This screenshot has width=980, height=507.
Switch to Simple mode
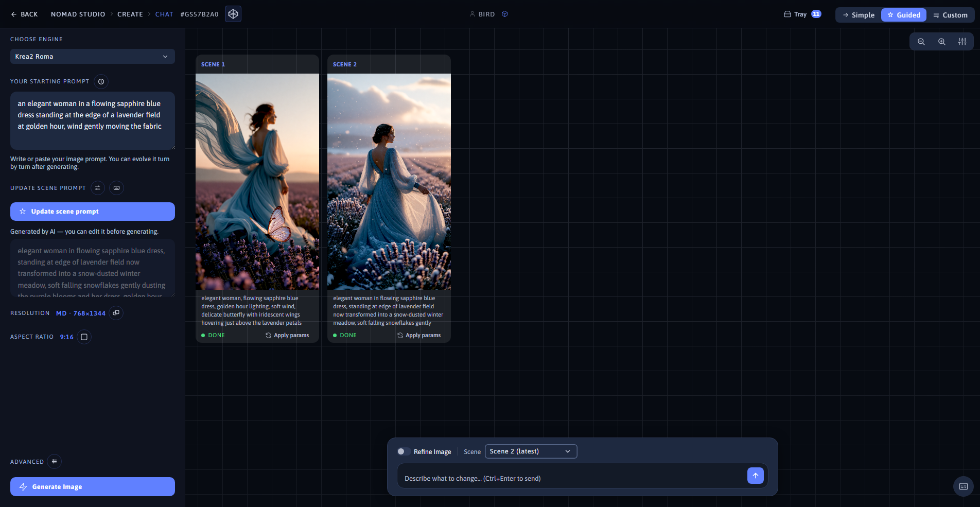click(x=859, y=15)
